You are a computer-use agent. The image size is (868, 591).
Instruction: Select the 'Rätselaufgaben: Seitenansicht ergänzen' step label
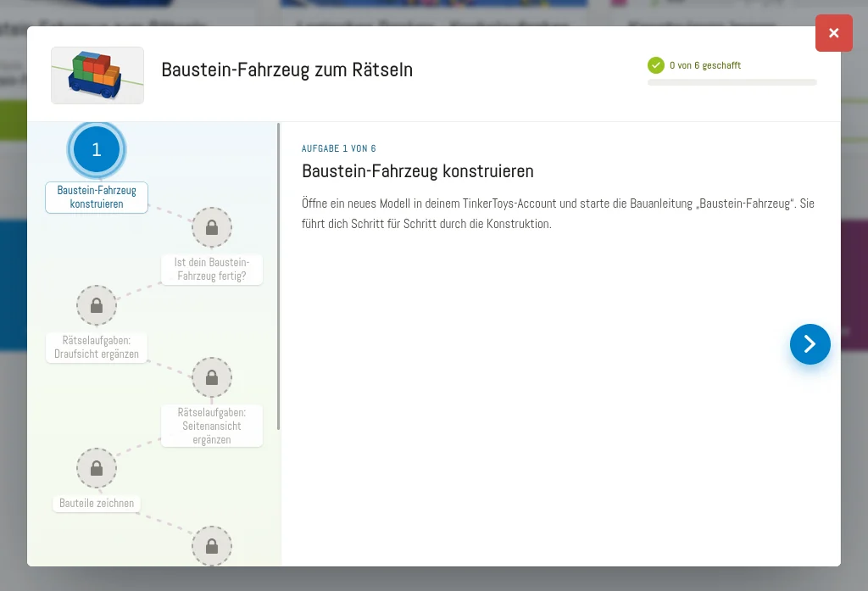pos(212,426)
